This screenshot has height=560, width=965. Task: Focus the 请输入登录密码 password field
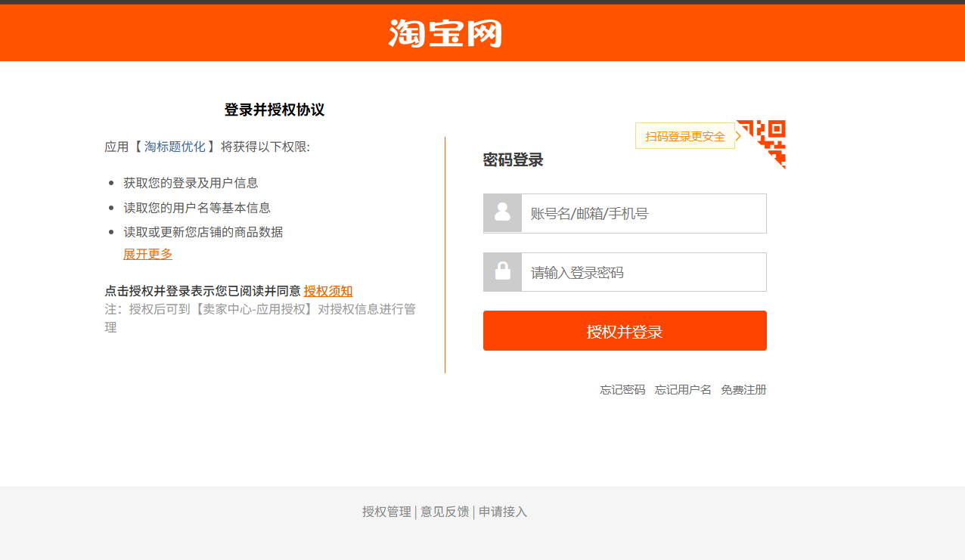[643, 272]
